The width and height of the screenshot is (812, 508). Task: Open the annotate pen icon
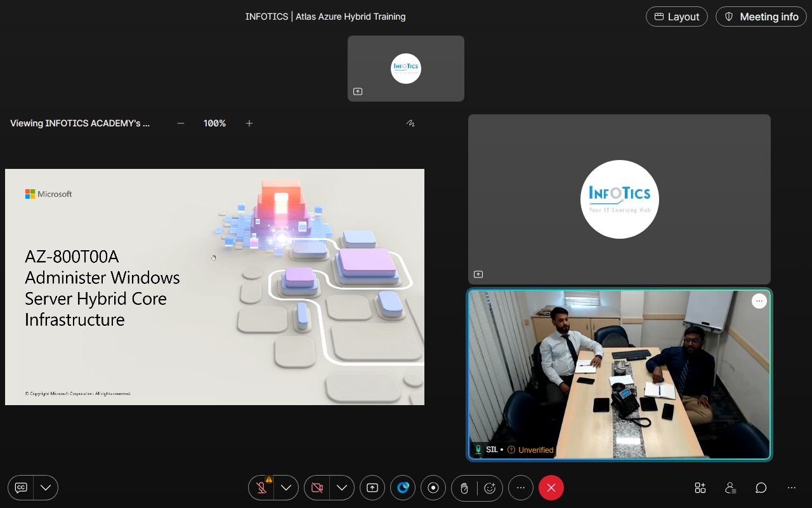coord(410,123)
